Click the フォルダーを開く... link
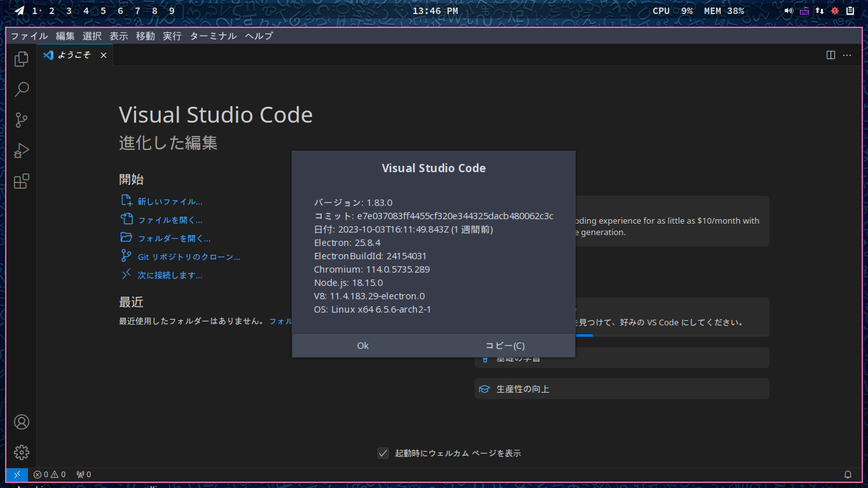Viewport: 868px width, 488px height. 174,238
